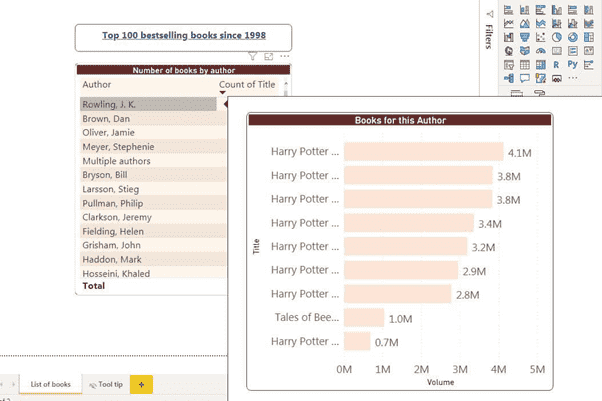Select the Pie chart visual

coord(557,37)
